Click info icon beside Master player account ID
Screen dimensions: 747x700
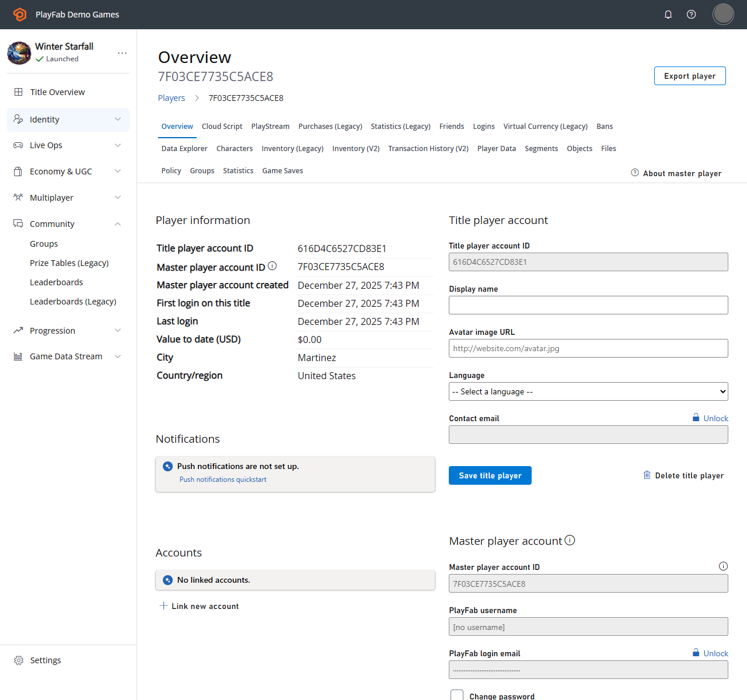coord(272,266)
